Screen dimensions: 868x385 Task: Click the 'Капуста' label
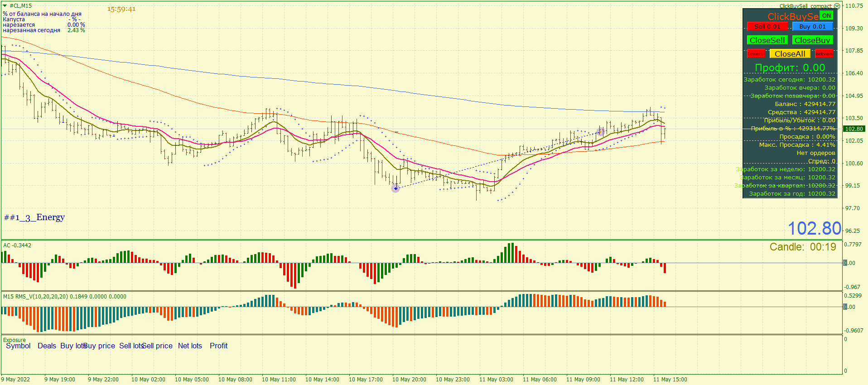[x=14, y=19]
